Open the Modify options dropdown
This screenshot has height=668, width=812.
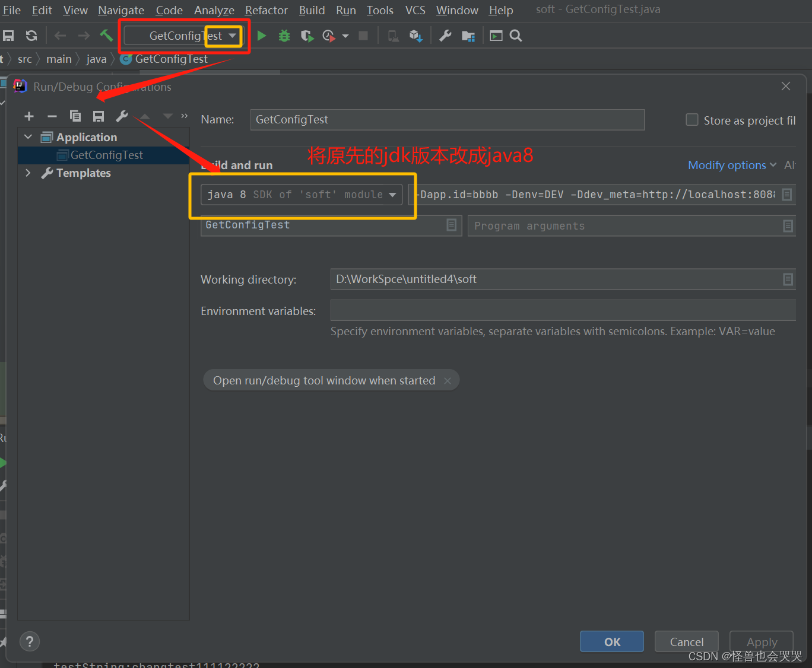[732, 165]
